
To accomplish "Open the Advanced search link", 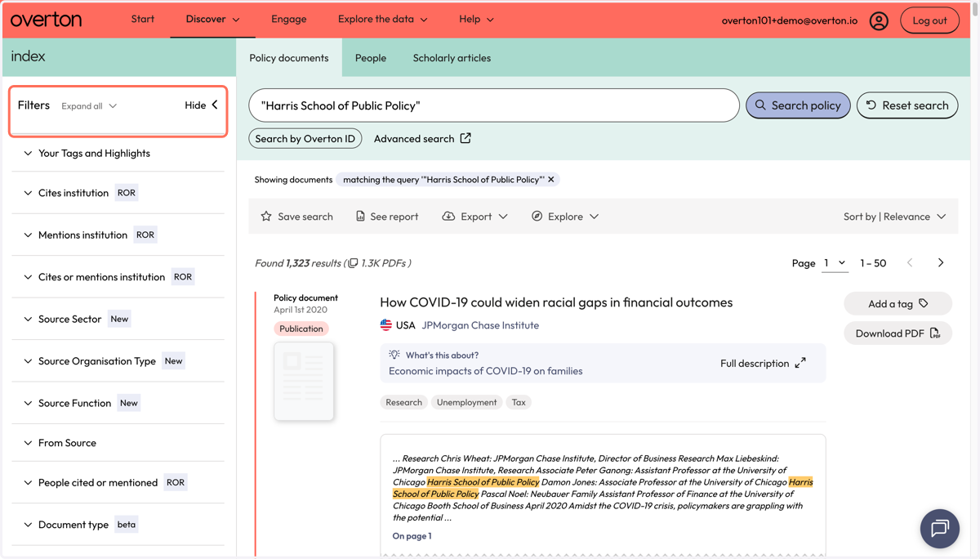I will click(422, 139).
